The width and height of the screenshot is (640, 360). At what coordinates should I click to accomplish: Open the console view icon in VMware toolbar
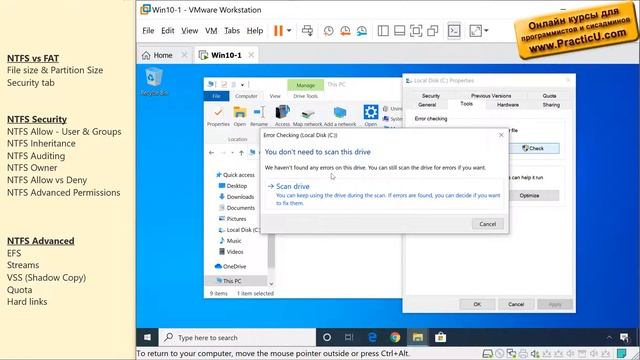pos(454,31)
